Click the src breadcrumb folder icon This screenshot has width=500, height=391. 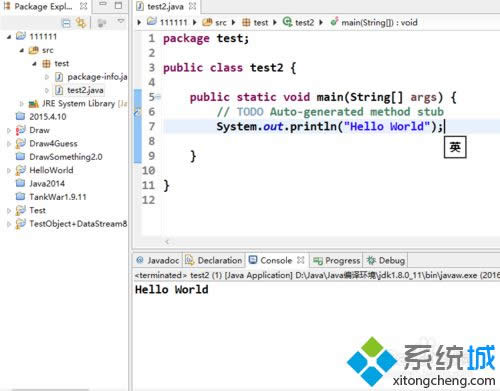pyautogui.click(x=207, y=22)
